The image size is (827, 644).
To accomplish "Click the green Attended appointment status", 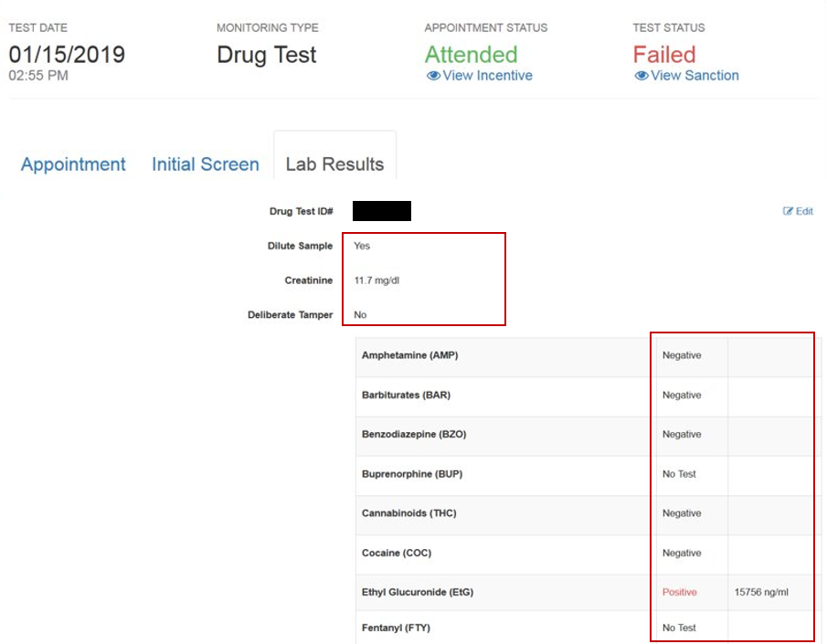I will click(x=471, y=55).
